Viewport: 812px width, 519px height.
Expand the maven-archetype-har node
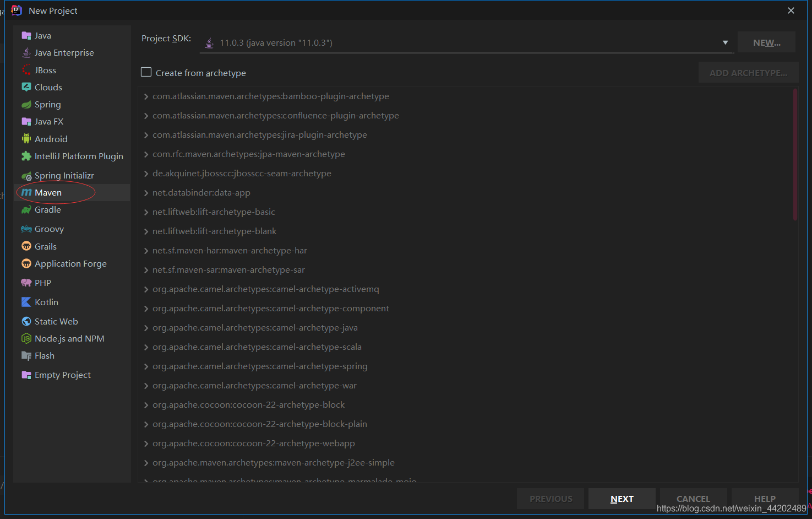coord(146,251)
